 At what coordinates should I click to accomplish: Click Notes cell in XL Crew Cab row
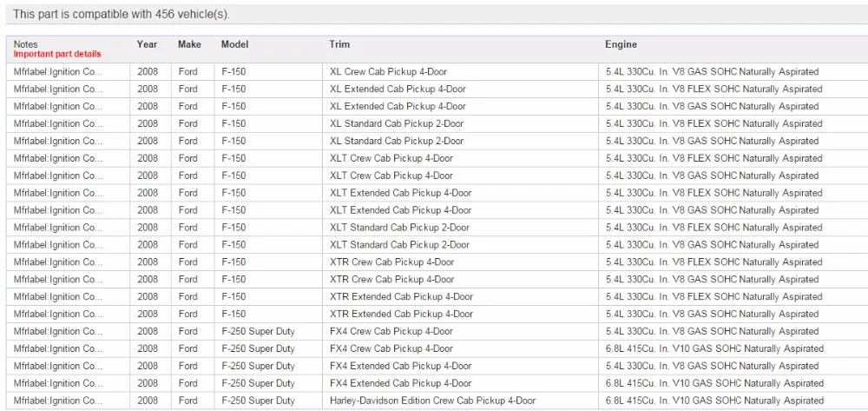point(68,72)
